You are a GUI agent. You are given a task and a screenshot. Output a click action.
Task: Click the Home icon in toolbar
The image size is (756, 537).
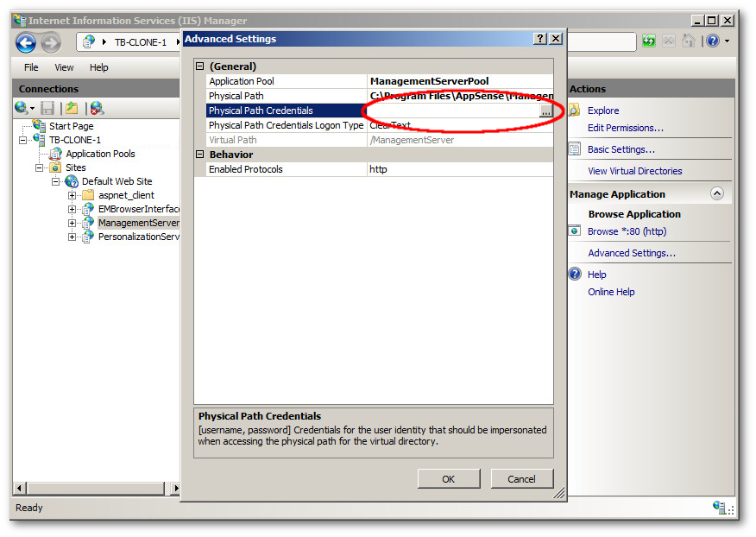pyautogui.click(x=688, y=41)
